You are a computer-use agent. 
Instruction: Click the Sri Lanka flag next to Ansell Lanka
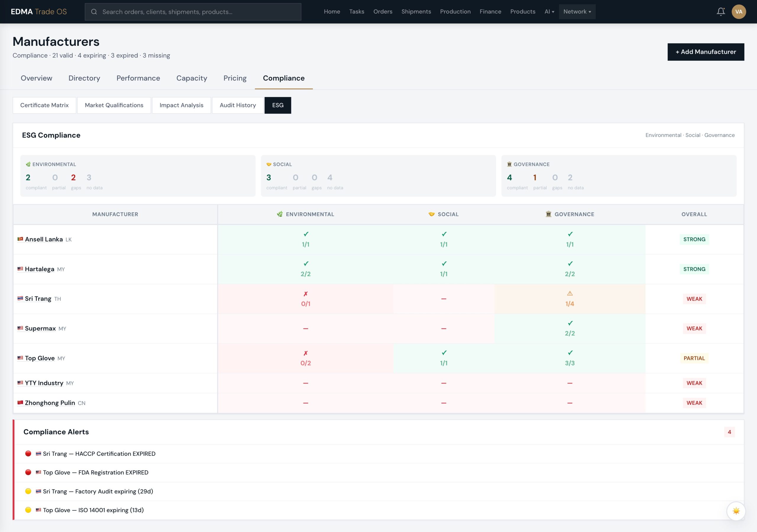point(20,239)
